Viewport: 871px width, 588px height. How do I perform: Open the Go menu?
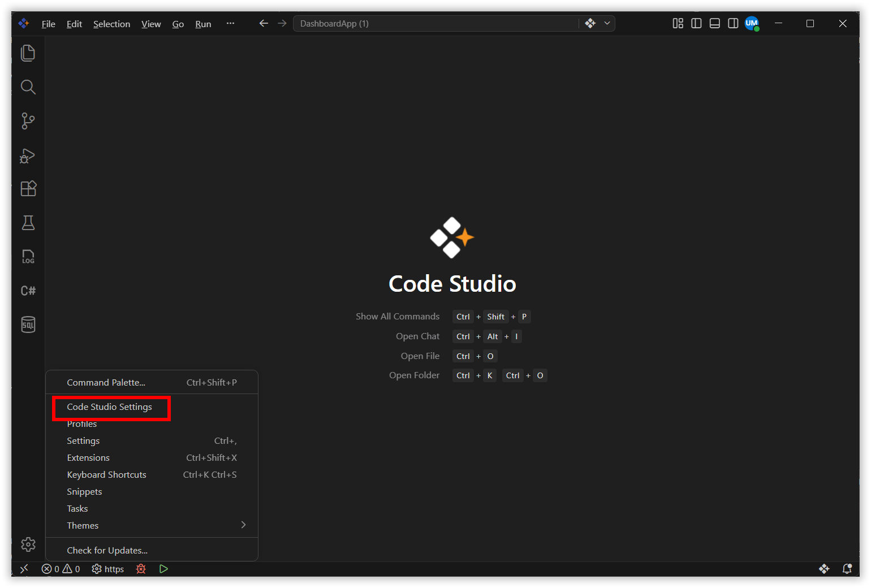tap(178, 24)
